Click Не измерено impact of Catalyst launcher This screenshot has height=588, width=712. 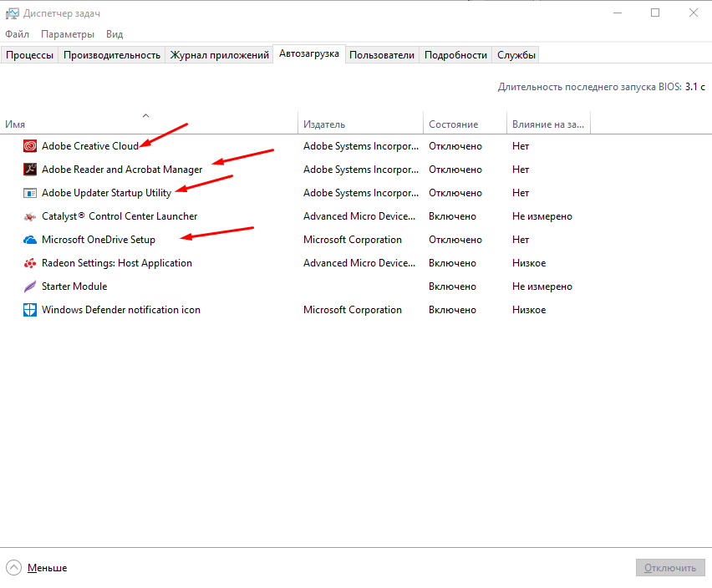[542, 216]
